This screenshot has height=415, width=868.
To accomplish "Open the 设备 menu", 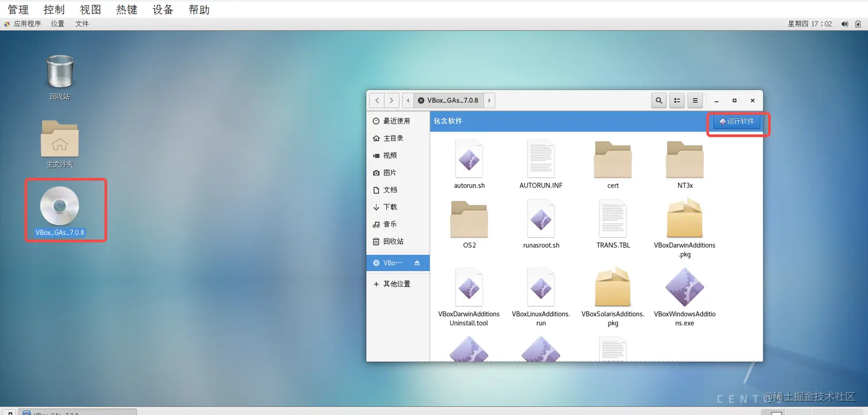I will click(x=163, y=10).
